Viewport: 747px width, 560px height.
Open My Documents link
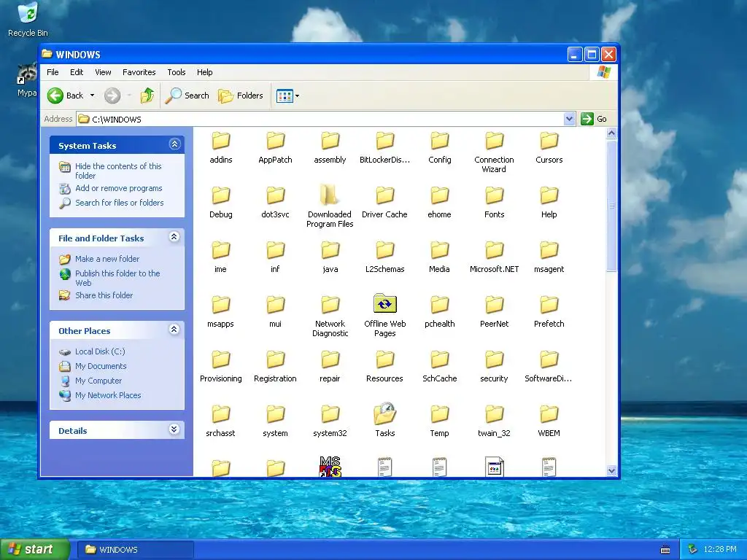(101, 366)
